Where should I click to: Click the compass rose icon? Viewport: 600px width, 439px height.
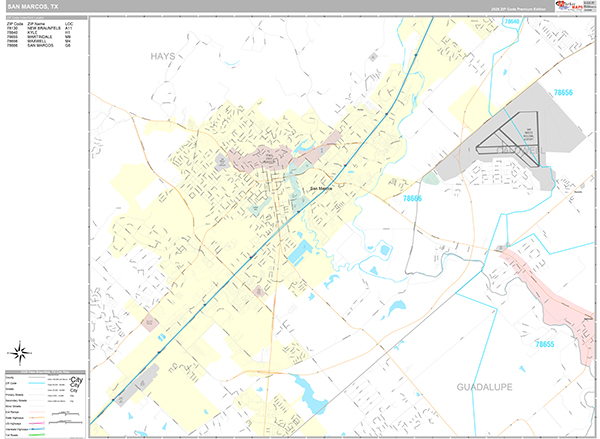click(19, 352)
